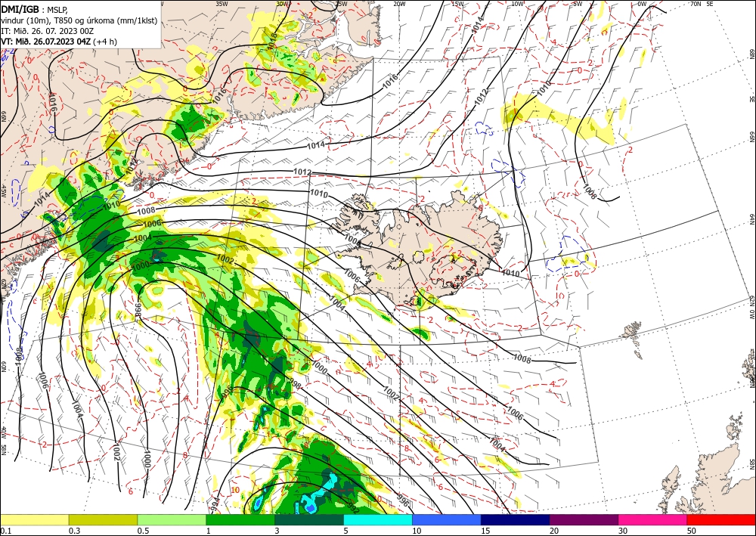Click the navy 15–20 legend swatch
This screenshot has height=536, width=756.
[x=516, y=519]
